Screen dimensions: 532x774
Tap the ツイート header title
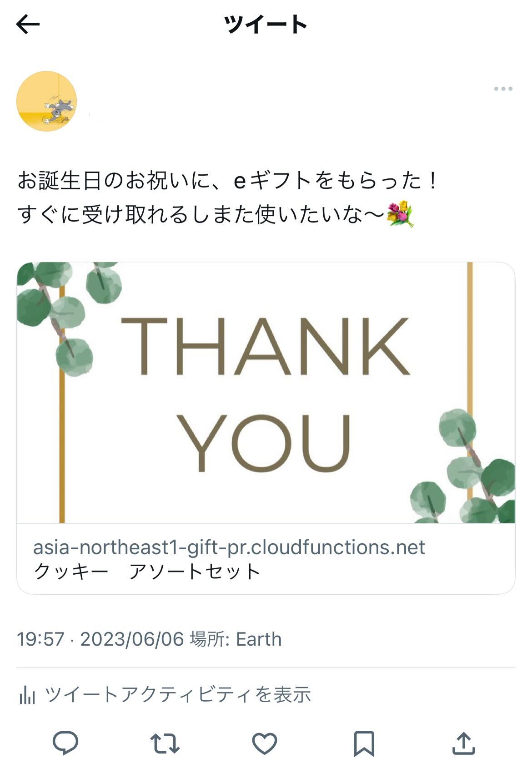[266, 24]
